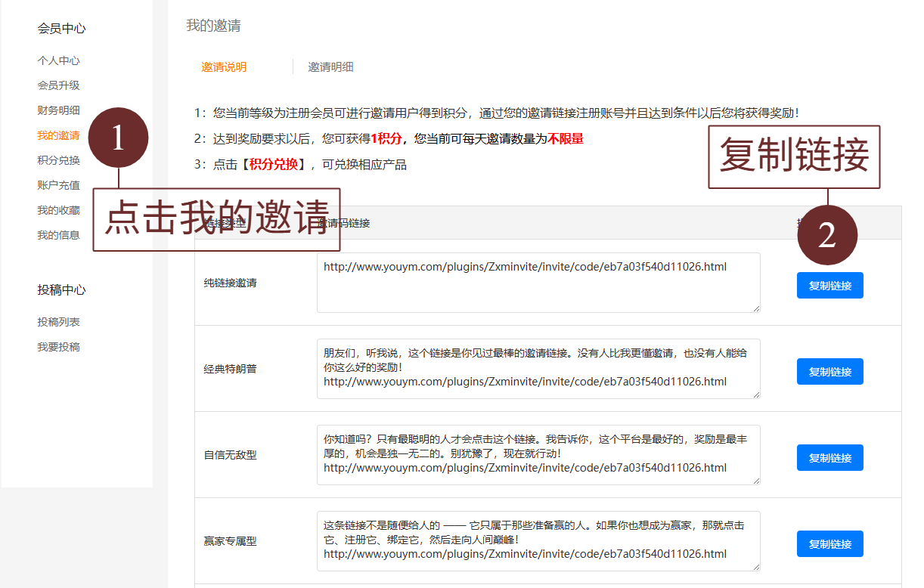Image resolution: width=924 pixels, height=588 pixels.
Task: Open 个人中心 in the sidebar
Action: pos(59,60)
